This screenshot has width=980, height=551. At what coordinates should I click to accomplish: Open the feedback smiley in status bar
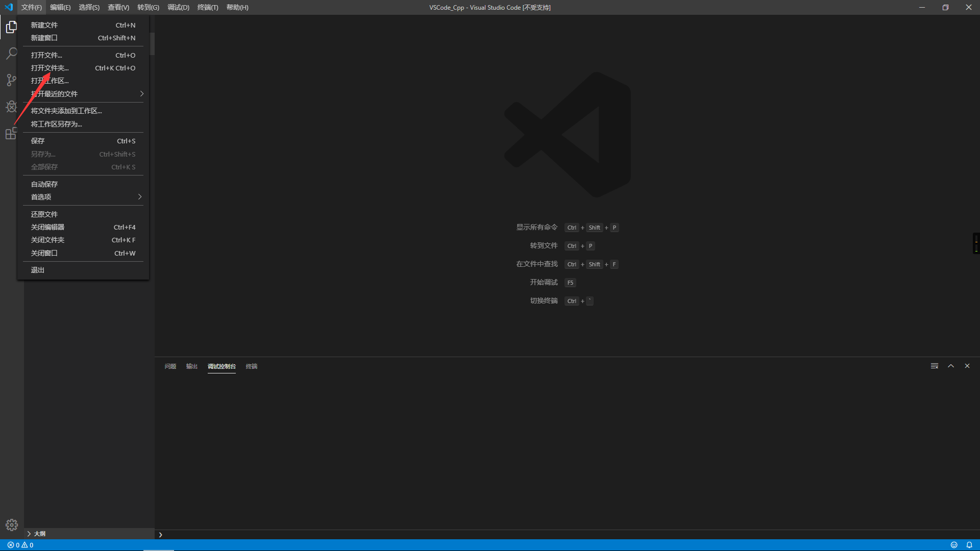pyautogui.click(x=954, y=545)
